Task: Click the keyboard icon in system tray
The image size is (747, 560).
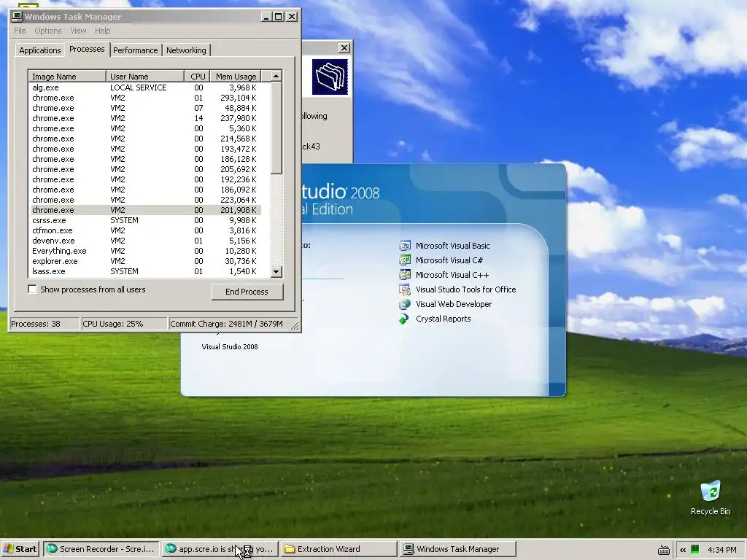Action: [x=663, y=550]
